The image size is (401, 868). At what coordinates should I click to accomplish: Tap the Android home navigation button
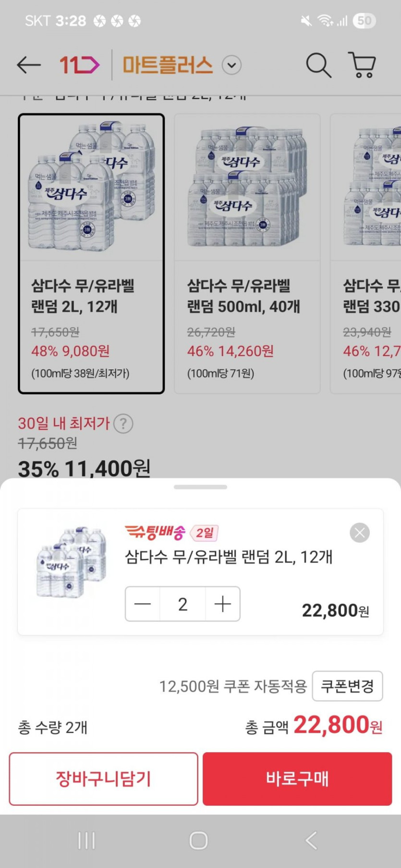(198, 841)
